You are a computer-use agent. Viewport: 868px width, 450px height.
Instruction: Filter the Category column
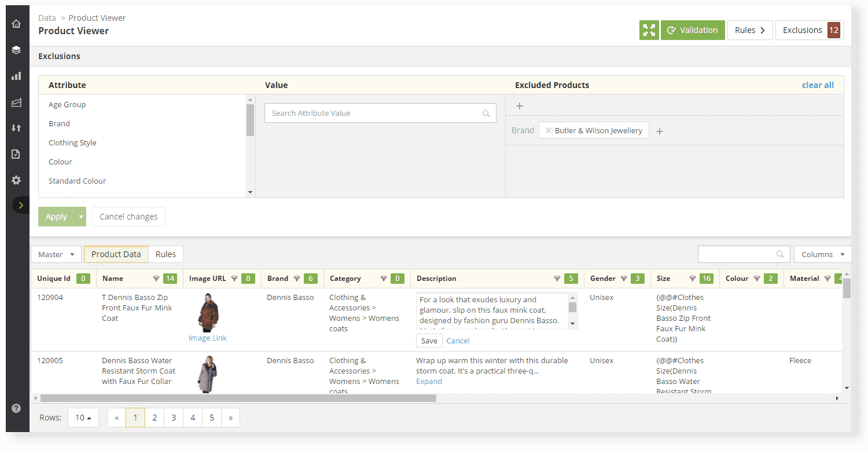384,279
